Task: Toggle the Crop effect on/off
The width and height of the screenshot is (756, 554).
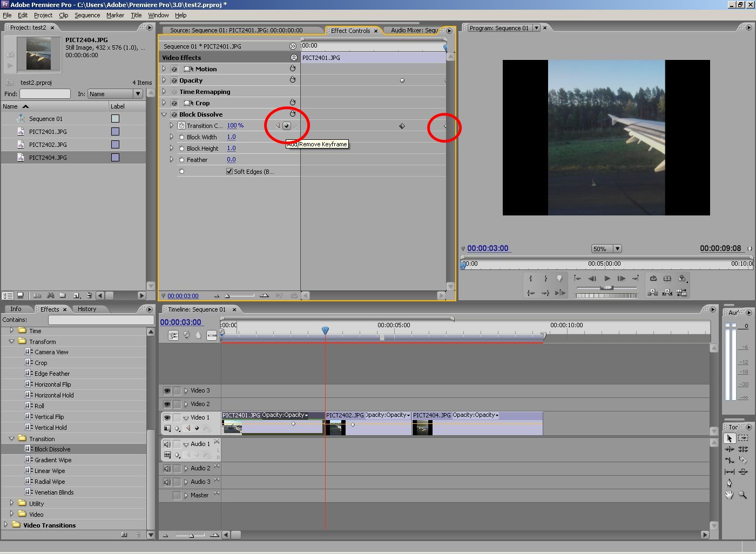Action: 174,103
